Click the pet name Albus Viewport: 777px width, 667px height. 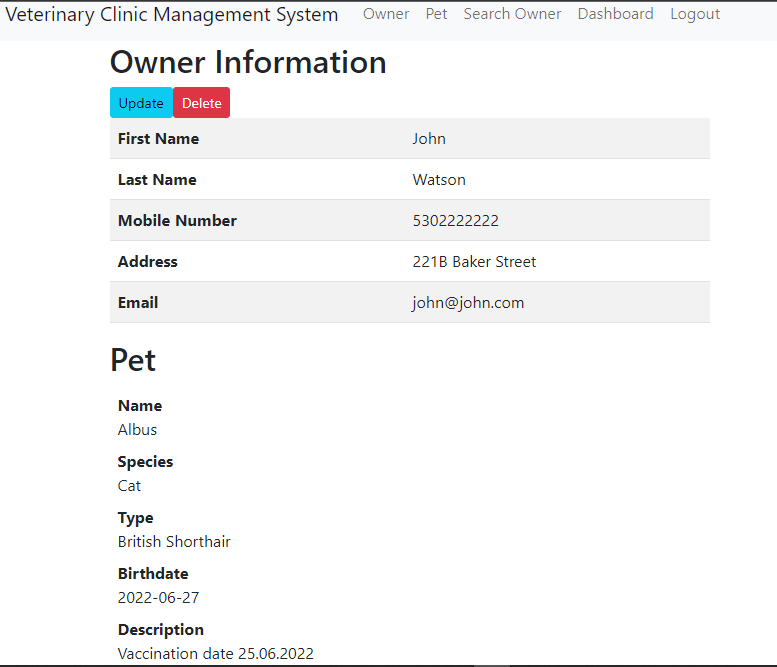(137, 430)
